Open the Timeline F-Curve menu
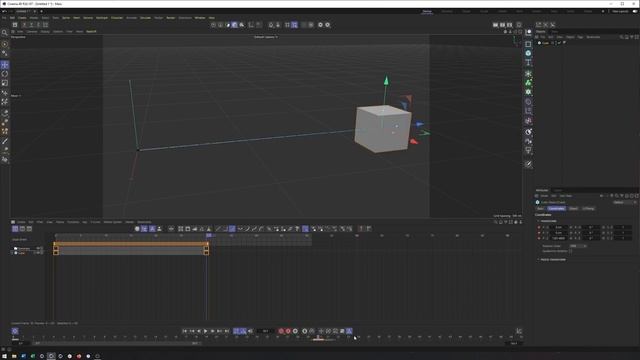 96,222
